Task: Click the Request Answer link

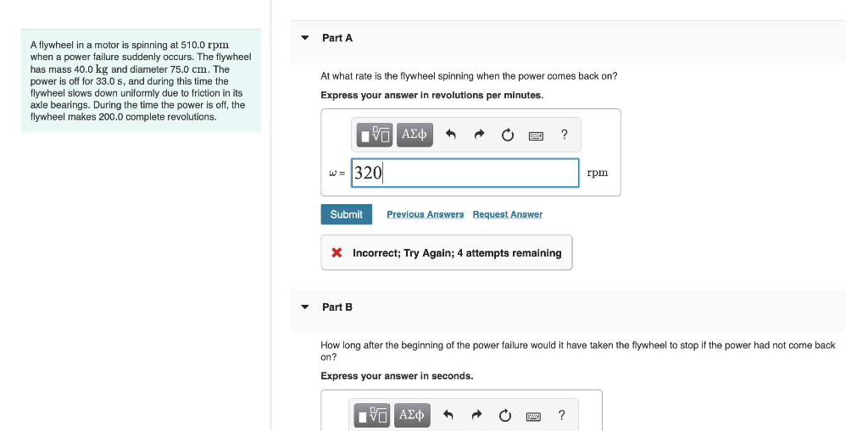Action: click(x=508, y=215)
